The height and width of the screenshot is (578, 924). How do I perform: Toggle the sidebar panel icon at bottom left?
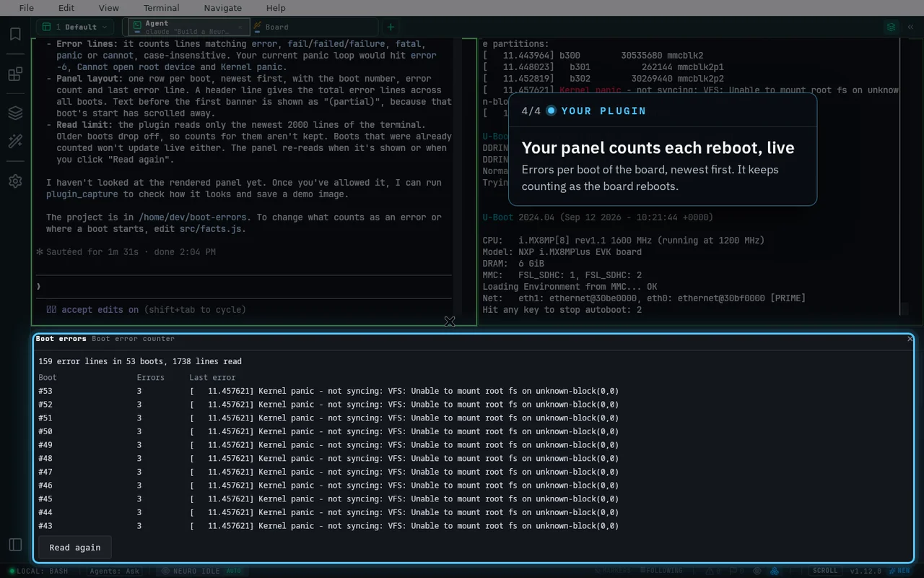15,545
